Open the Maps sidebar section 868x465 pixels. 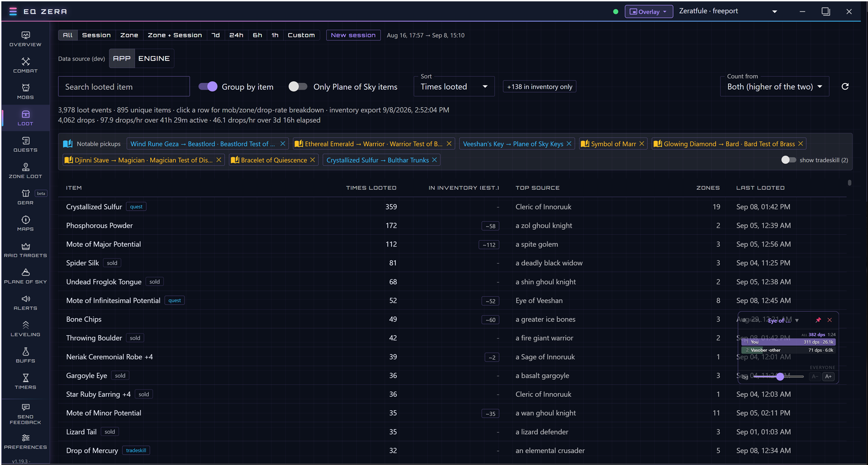(x=25, y=224)
